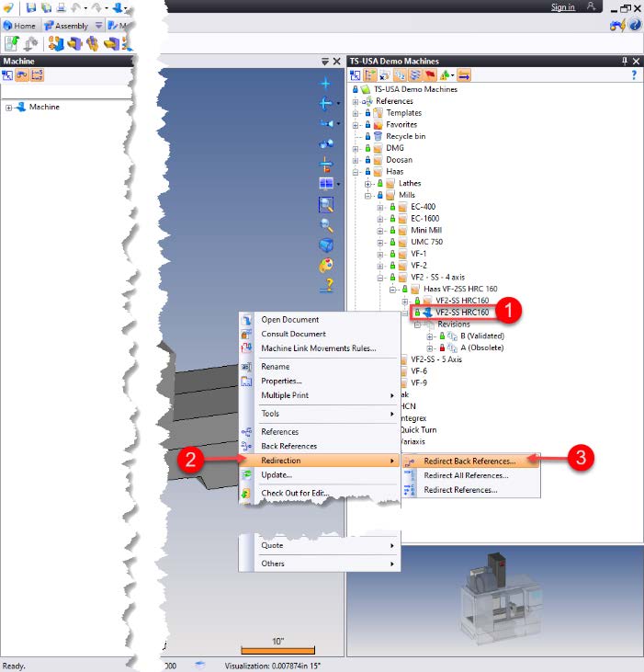Click the machine preview thumbnail
The width and height of the screenshot is (644, 672).
tap(500, 598)
